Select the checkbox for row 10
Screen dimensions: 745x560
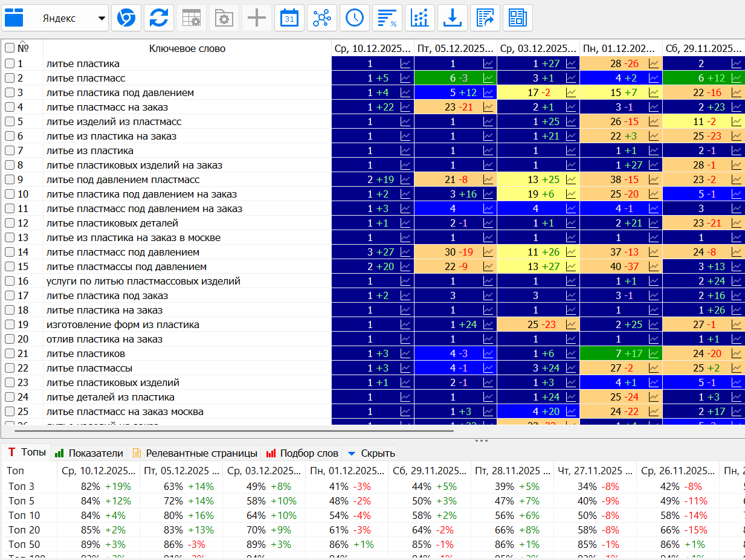tap(10, 194)
